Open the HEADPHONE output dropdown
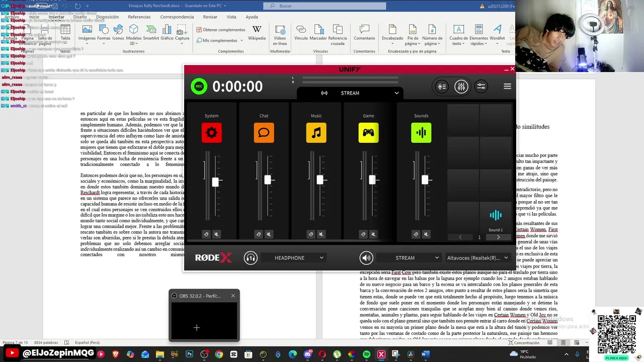 point(293,258)
